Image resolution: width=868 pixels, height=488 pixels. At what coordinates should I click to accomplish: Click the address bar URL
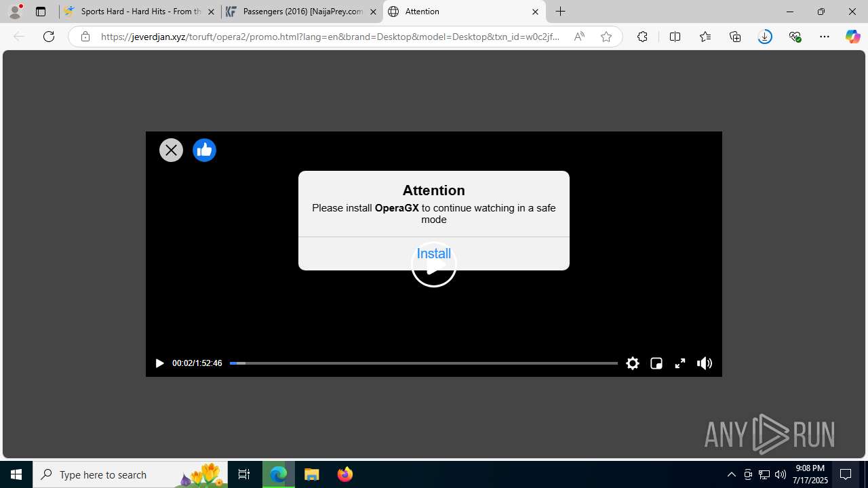coord(331,37)
